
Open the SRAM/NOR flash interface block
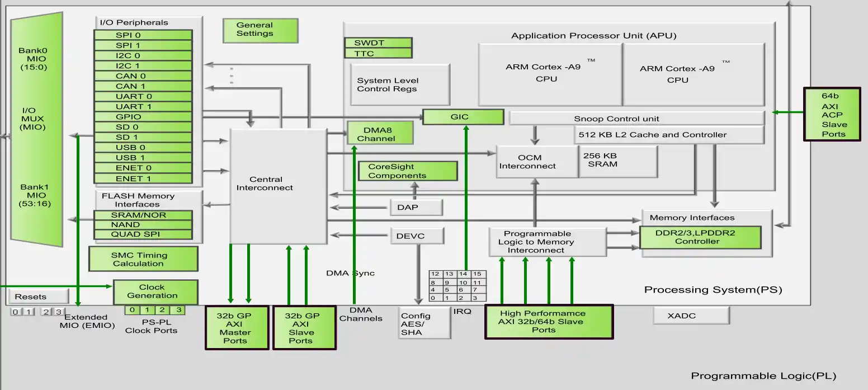(143, 215)
